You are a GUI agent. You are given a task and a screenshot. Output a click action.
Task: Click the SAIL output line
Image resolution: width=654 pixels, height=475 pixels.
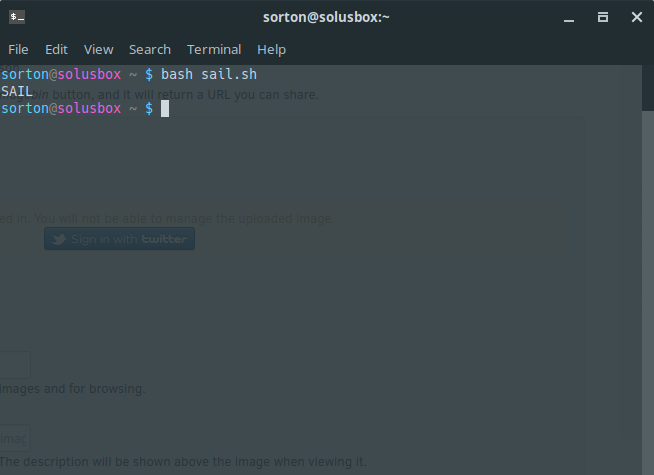pyautogui.click(x=17, y=91)
